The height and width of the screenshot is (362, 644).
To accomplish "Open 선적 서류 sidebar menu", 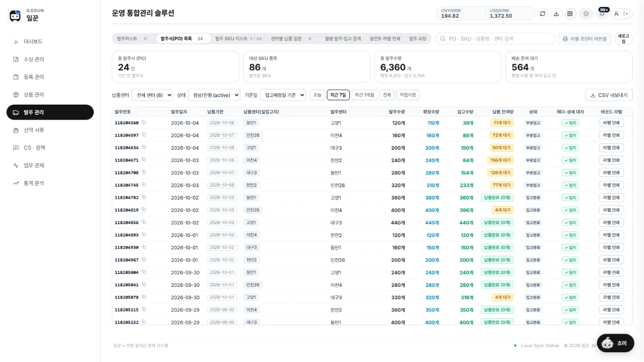I will coord(50,130).
